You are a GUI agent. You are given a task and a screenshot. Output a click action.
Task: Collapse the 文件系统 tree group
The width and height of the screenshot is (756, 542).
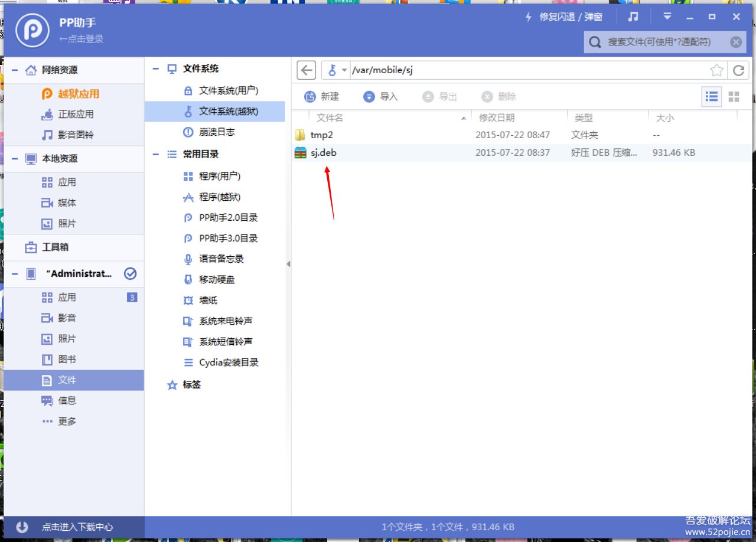(x=156, y=69)
